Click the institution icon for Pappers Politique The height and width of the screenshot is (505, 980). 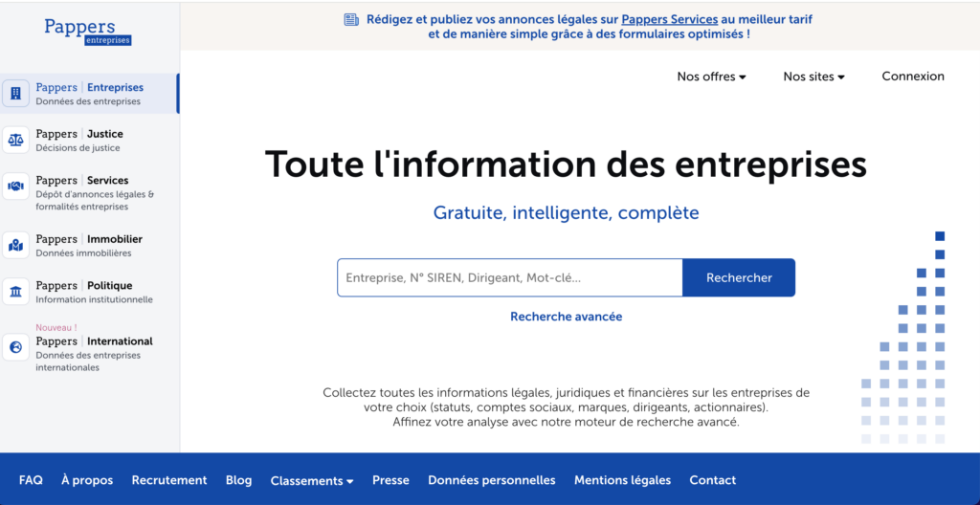click(15, 292)
